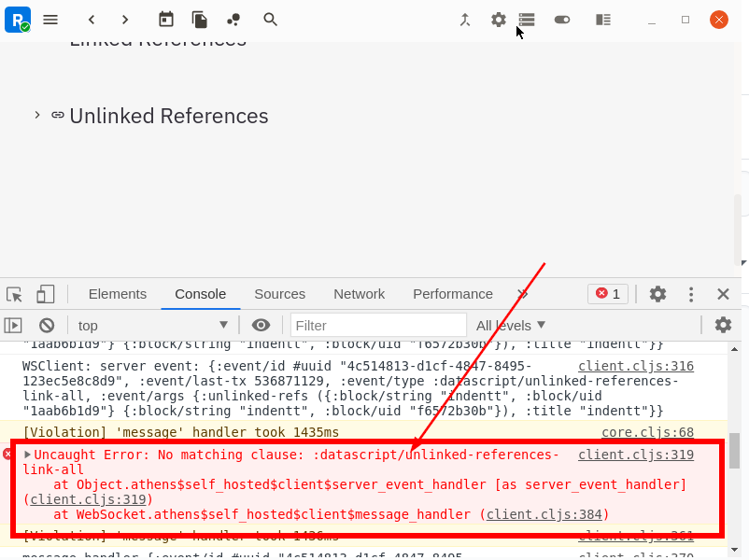Open client.cljs:319 source link
The width and height of the screenshot is (749, 560).
[x=635, y=455]
